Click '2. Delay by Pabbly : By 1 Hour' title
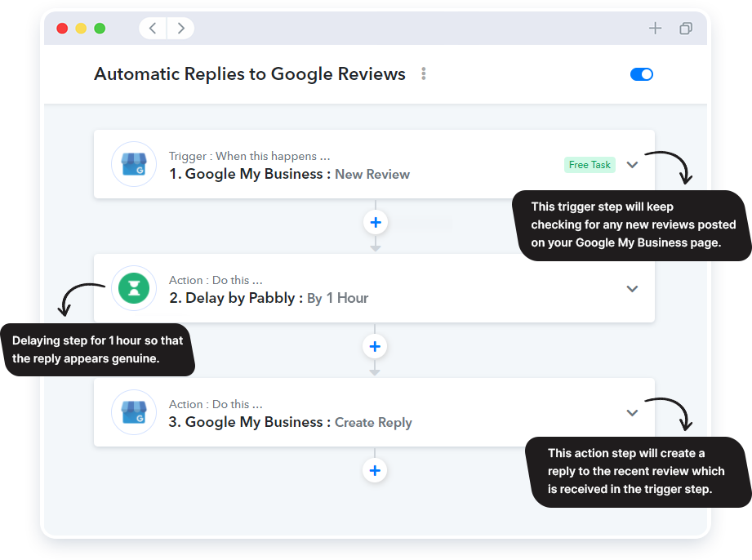 [x=269, y=298]
